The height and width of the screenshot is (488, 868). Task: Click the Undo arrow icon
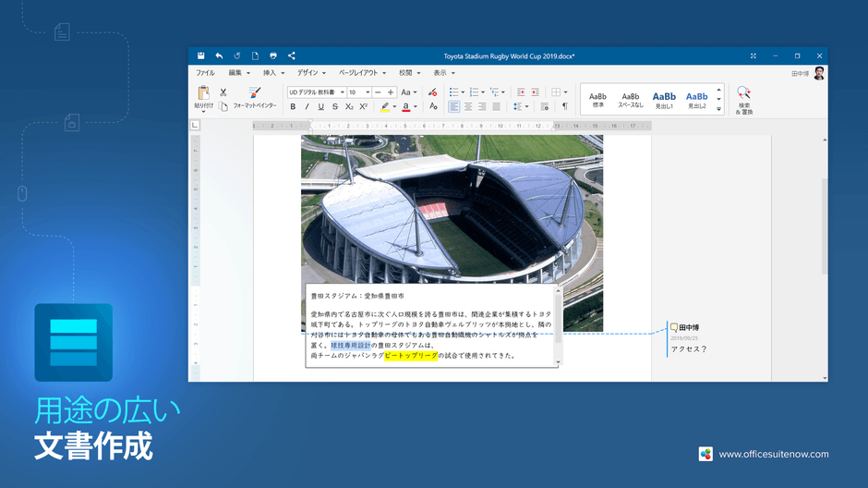(x=219, y=55)
